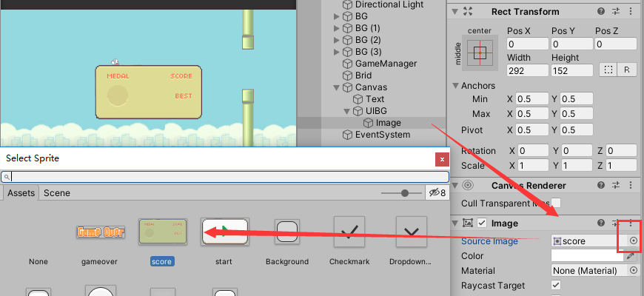Switch to the Assets tab

pos(21,192)
